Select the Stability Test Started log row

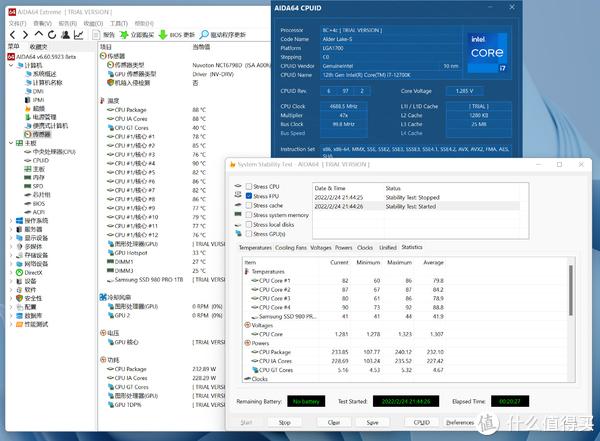416,206
